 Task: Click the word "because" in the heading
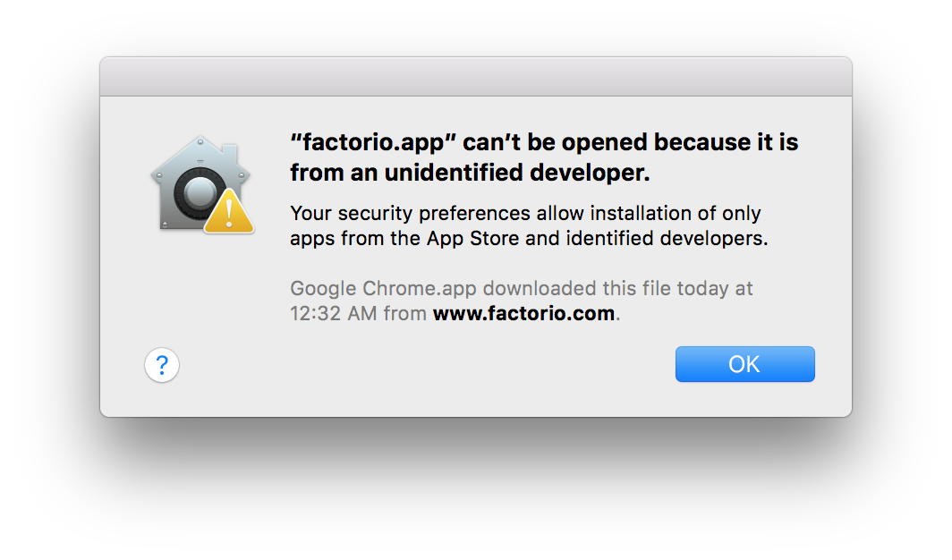(x=705, y=143)
